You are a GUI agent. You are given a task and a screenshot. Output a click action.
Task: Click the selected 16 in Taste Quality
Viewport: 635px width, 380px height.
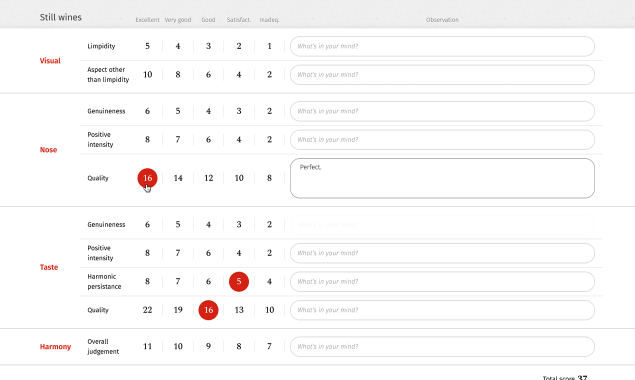tap(209, 310)
